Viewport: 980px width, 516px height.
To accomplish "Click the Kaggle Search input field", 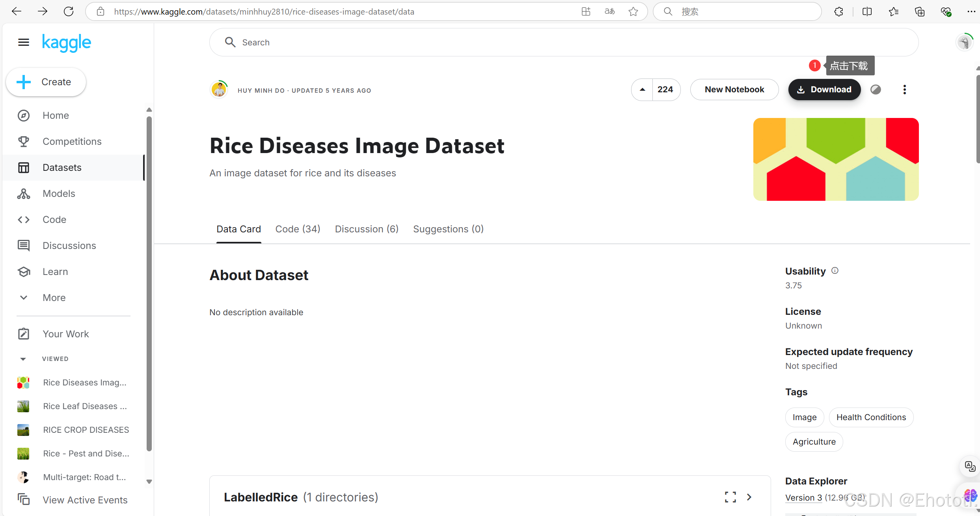I will click(x=564, y=42).
